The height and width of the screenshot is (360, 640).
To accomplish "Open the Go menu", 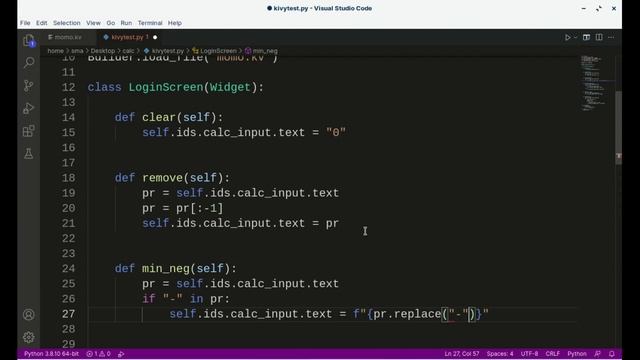I will click(x=111, y=23).
